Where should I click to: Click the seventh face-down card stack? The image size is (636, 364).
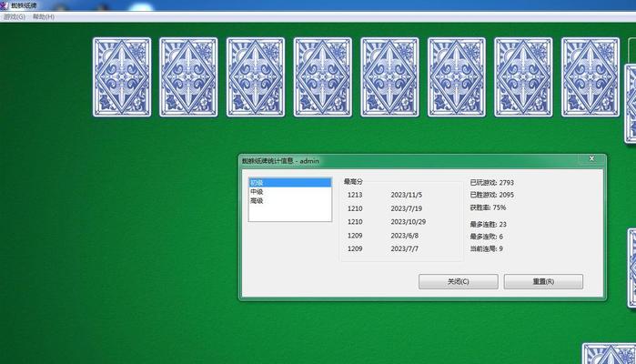pyautogui.click(x=524, y=77)
